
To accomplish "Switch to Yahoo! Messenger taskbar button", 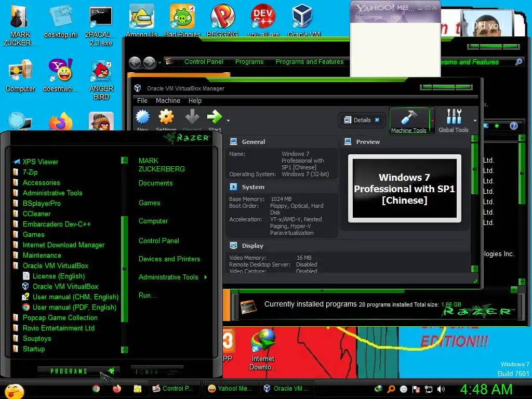I will click(x=230, y=389).
